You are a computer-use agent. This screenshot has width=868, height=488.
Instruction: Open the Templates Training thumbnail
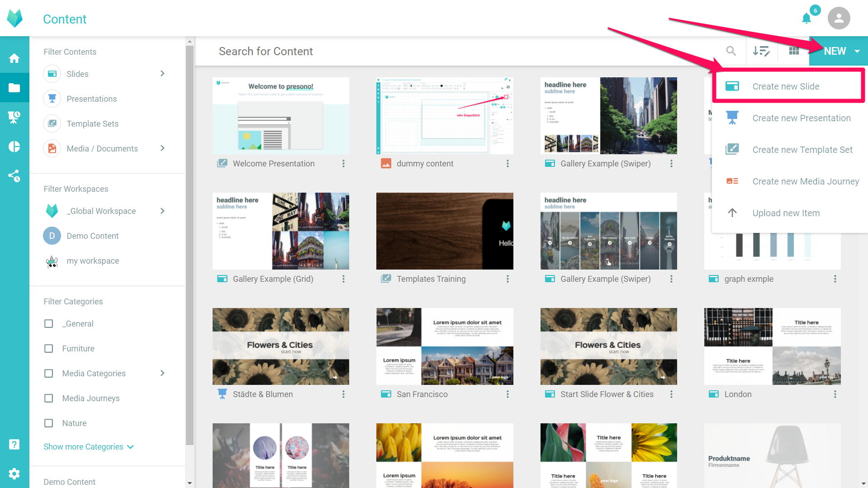coord(445,231)
